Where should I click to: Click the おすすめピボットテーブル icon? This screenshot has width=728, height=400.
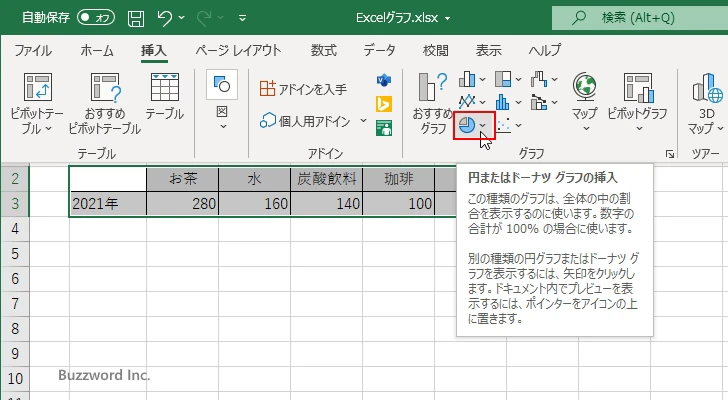(x=105, y=87)
